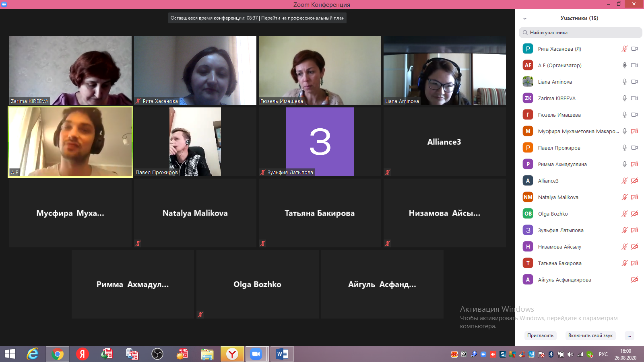
Task: Select Natalya Malikova in the participants list
Action: 558,197
